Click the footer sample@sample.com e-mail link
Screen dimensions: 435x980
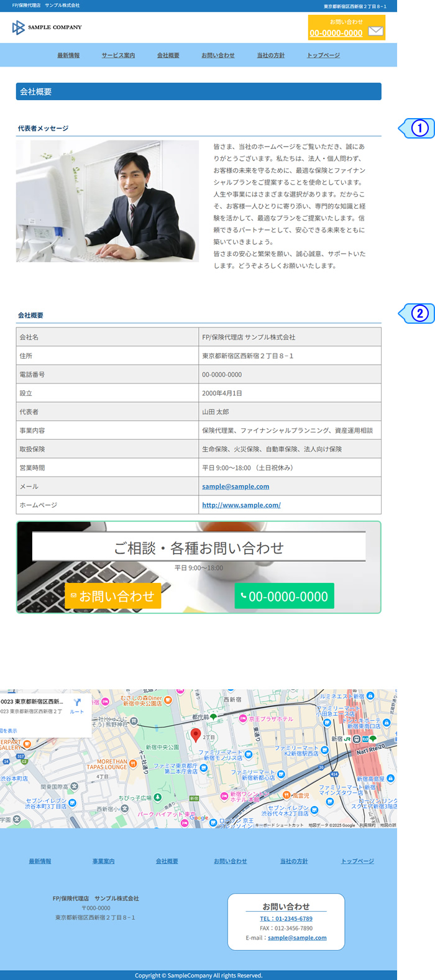297,938
